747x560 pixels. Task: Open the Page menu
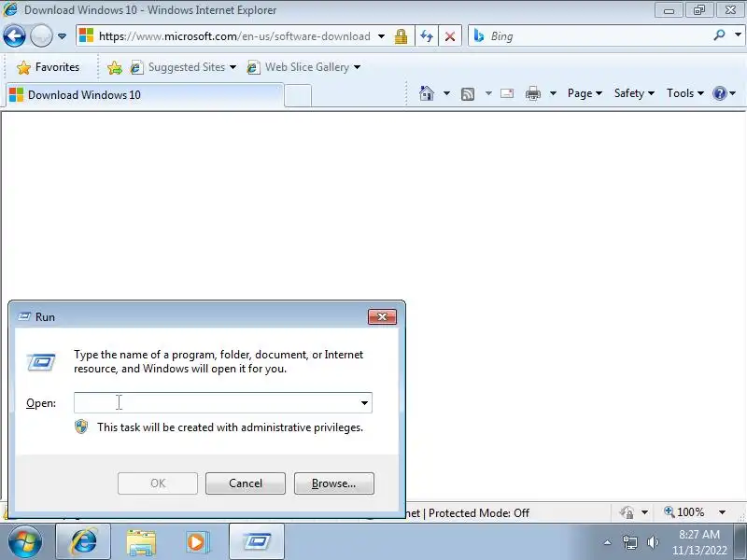[x=585, y=93]
